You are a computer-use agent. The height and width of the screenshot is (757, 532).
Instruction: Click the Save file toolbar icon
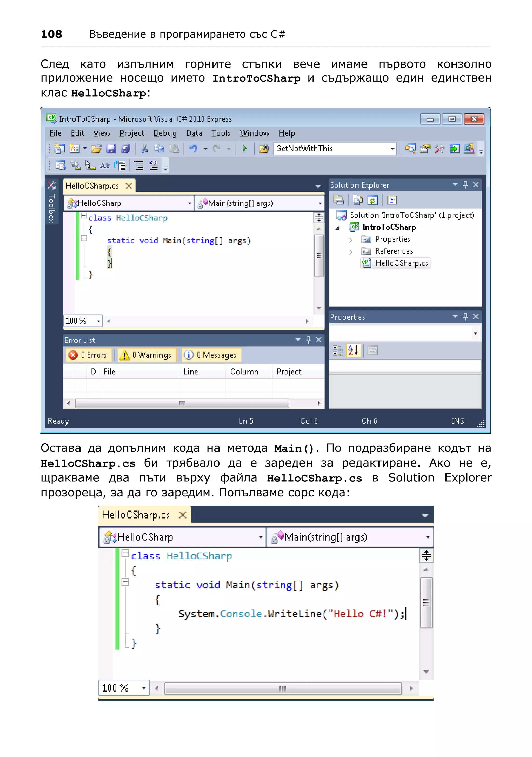coord(111,149)
